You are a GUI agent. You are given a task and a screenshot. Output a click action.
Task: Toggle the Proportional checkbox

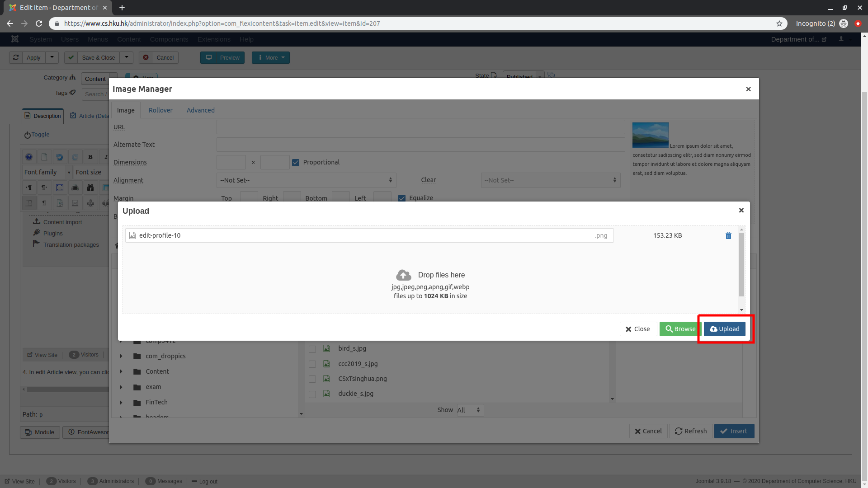tap(296, 163)
